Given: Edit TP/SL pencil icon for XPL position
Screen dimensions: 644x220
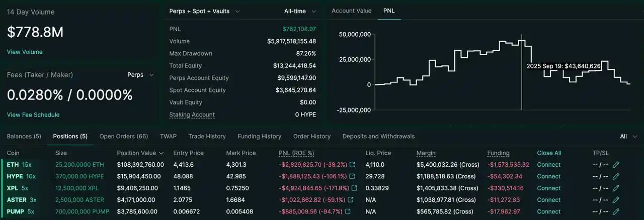Looking at the screenshot, I should point(616,188).
